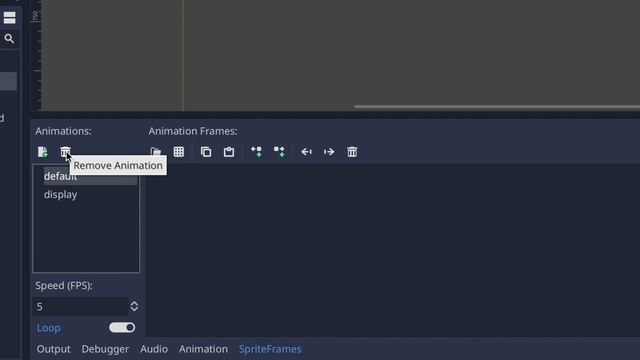Image resolution: width=640 pixels, height=360 pixels.
Task: Click the New Animation icon
Action: (x=42, y=152)
